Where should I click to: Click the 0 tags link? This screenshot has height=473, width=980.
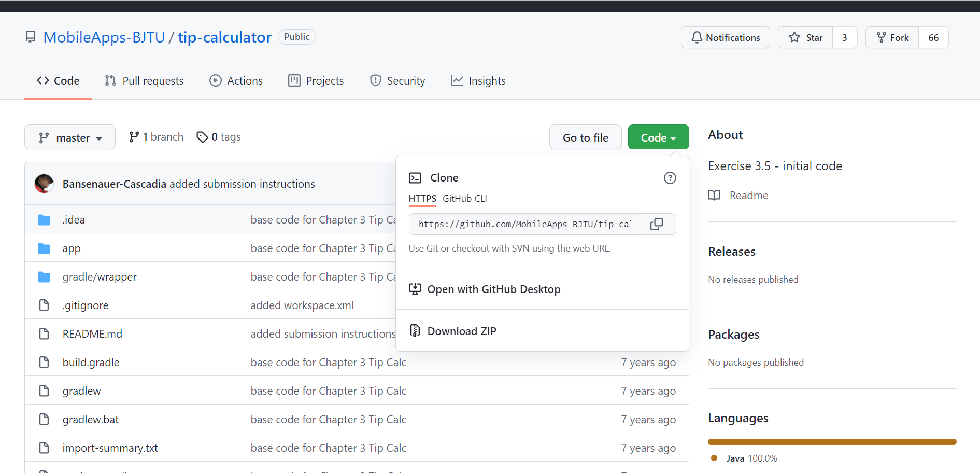click(x=219, y=137)
